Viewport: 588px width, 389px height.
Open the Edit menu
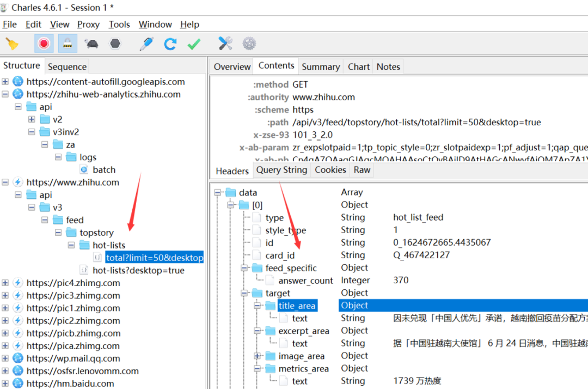pos(33,25)
